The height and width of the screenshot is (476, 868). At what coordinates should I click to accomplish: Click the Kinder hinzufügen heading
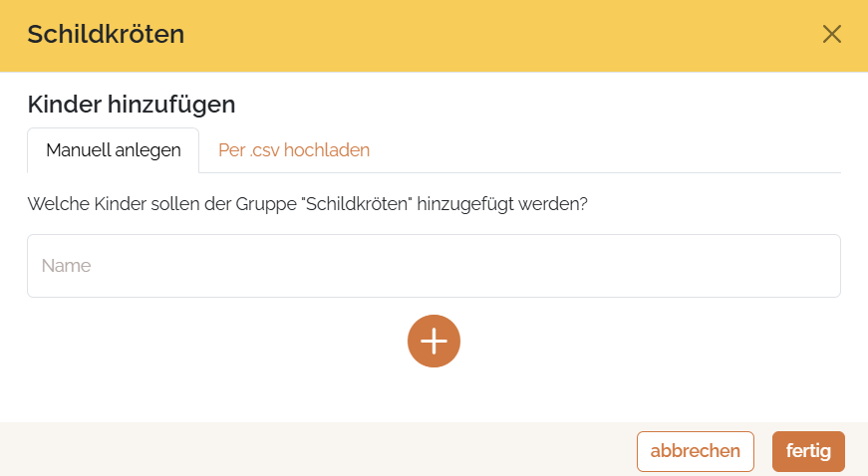coord(132,104)
